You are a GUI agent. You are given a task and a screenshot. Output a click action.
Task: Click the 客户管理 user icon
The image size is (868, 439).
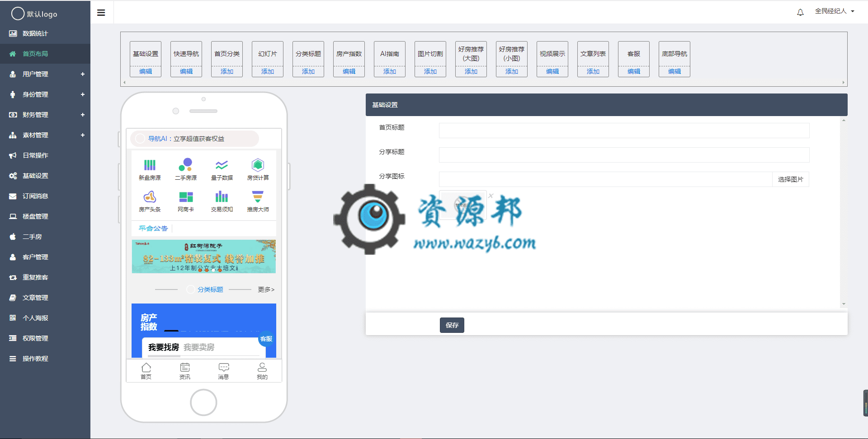click(13, 257)
